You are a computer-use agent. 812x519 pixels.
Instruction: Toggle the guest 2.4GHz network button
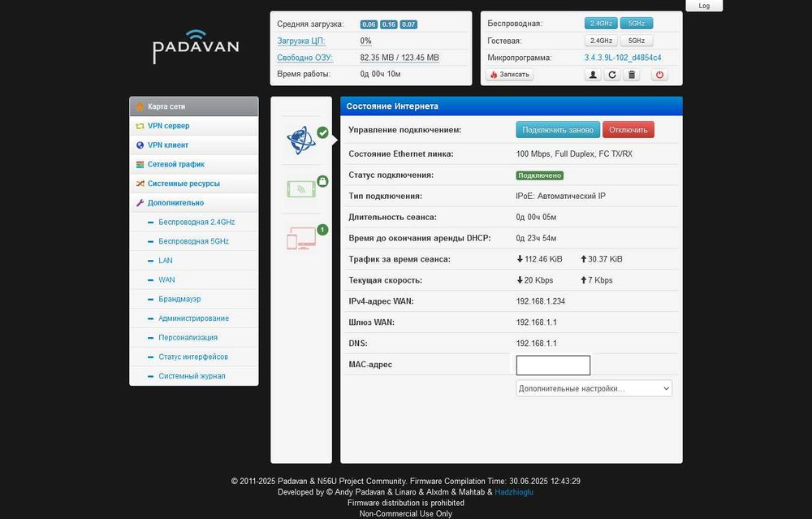[601, 41]
